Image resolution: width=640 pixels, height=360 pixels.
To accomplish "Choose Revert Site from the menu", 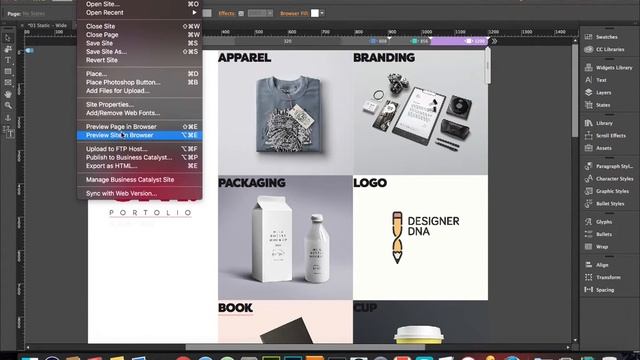I will pos(140,60).
